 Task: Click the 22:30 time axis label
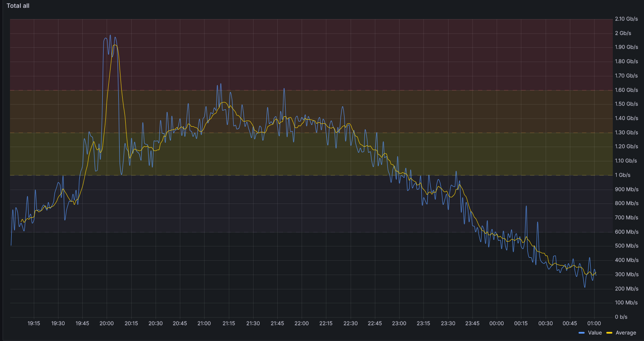(x=351, y=323)
